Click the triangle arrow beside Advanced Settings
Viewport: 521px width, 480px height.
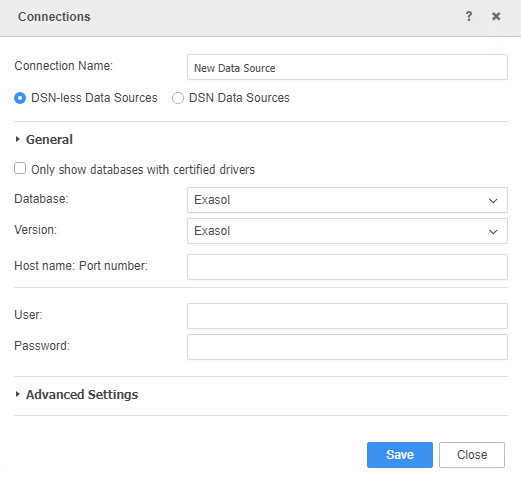(18, 394)
